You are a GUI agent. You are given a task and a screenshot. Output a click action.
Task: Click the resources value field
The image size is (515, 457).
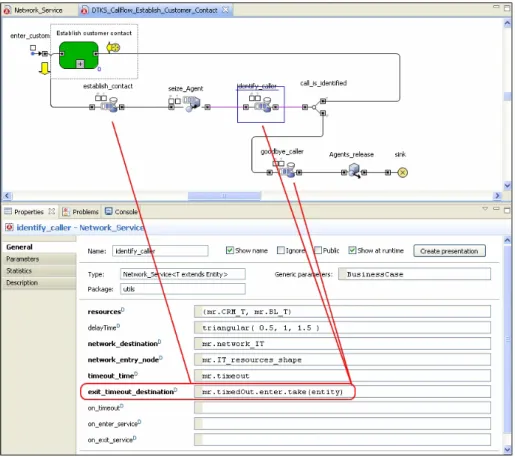pyautogui.click(x=342, y=312)
